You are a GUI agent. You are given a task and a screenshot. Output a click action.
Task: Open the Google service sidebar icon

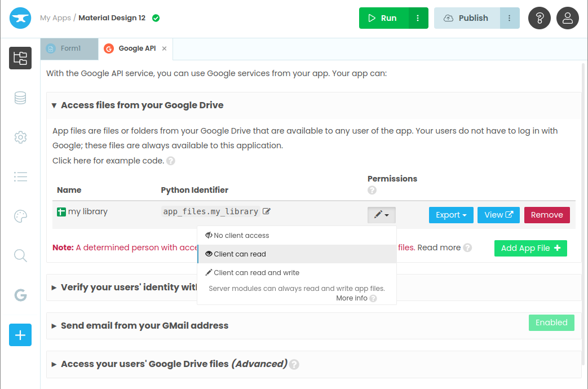[x=20, y=295]
